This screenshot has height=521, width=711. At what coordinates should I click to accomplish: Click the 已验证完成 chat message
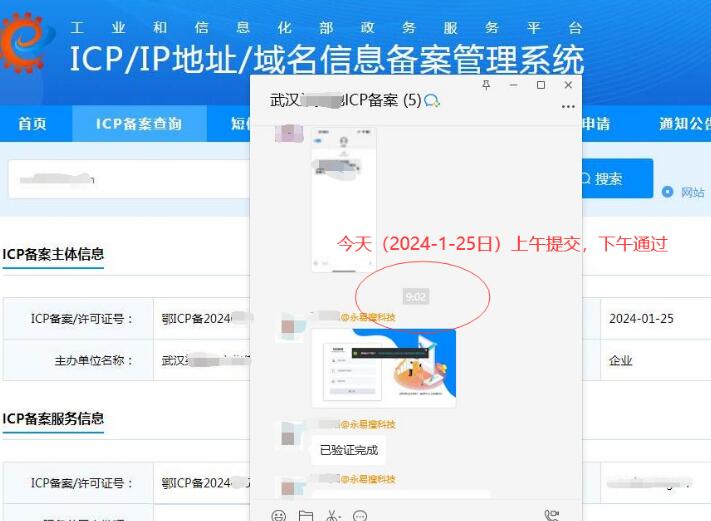coord(348,449)
